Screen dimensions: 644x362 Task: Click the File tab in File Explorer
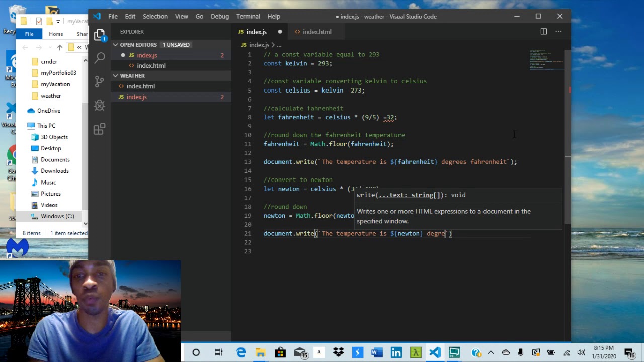(x=29, y=34)
